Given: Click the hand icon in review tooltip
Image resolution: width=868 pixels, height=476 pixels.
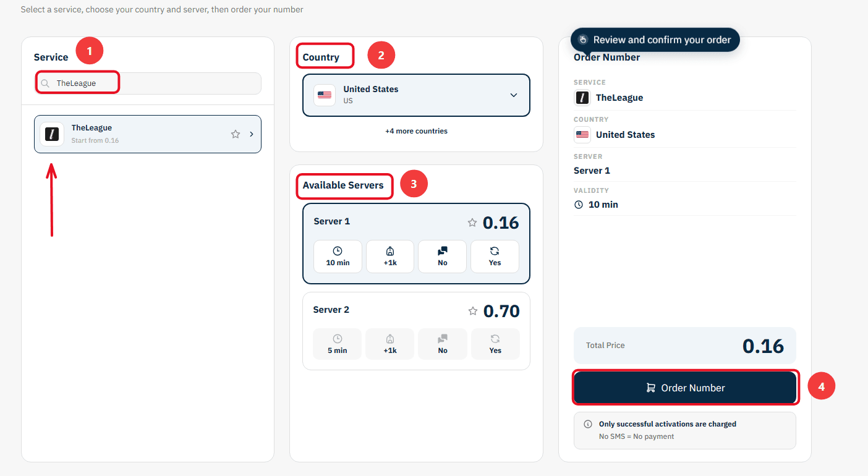Looking at the screenshot, I should pos(582,40).
